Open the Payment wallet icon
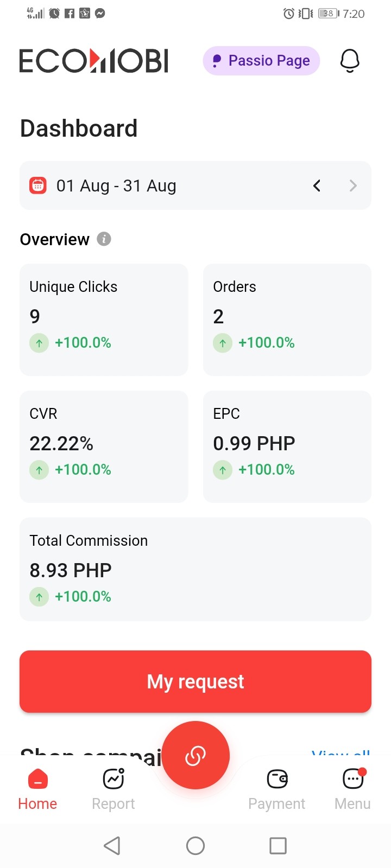 click(277, 779)
